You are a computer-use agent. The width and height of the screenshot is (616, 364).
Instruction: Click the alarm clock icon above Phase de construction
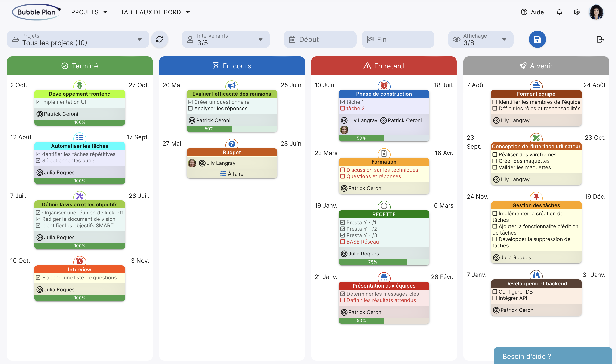384,86
